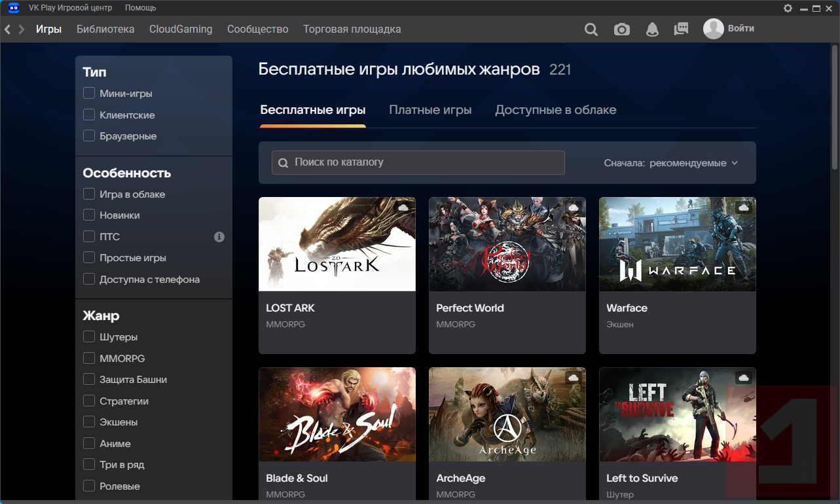Open the ArcheAge game title

(x=461, y=478)
